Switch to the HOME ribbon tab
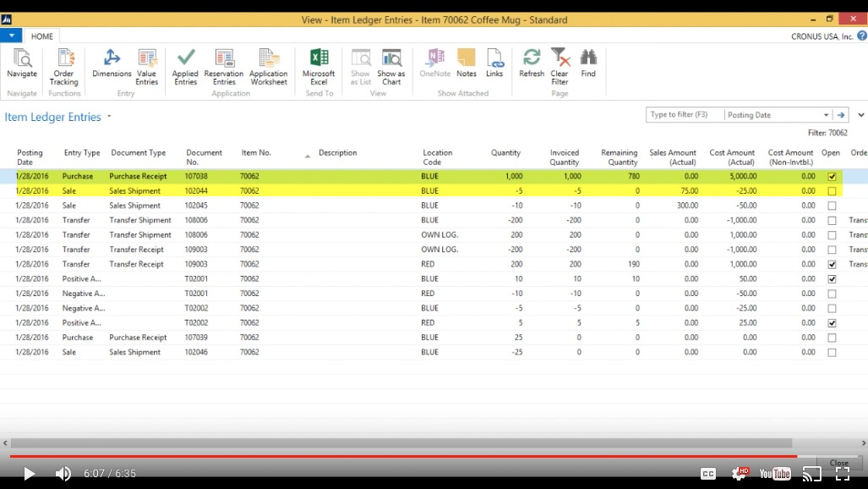The width and height of the screenshot is (868, 489). [42, 36]
